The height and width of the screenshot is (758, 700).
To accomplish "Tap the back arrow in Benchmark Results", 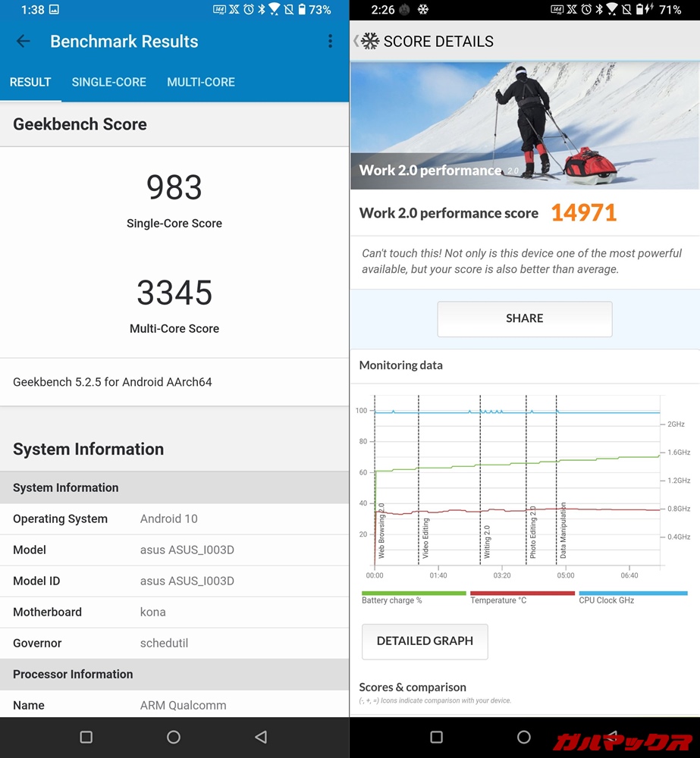I will (x=24, y=42).
